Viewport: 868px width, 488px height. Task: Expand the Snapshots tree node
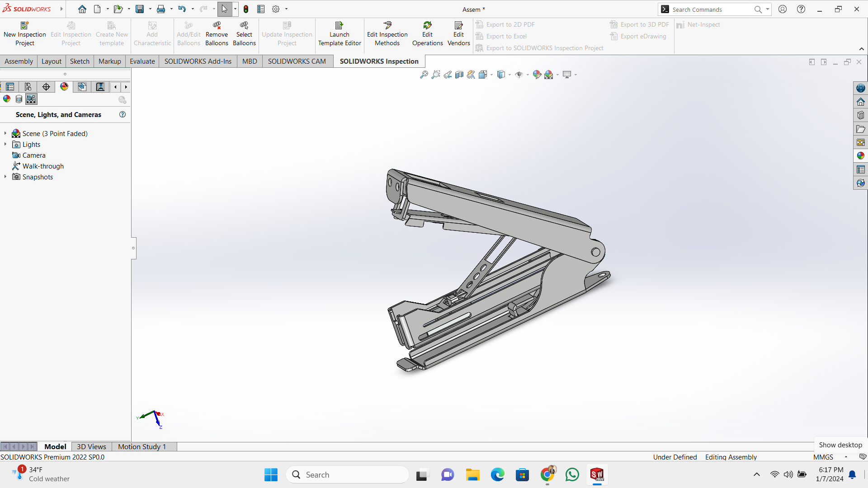pyautogui.click(x=5, y=177)
